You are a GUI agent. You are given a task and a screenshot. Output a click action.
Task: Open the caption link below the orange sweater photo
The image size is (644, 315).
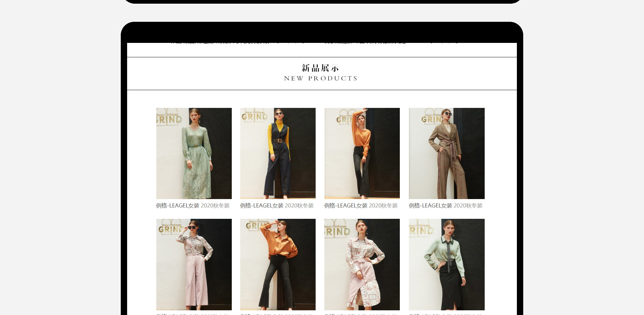pos(361,205)
